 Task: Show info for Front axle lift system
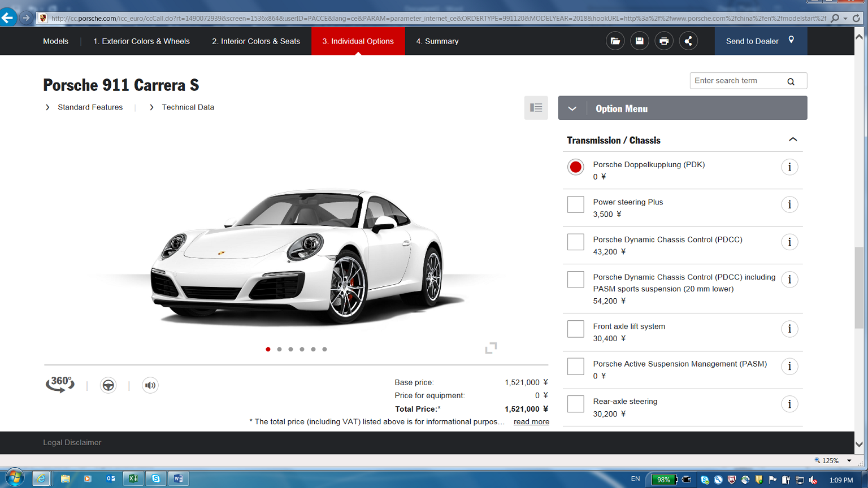789,329
